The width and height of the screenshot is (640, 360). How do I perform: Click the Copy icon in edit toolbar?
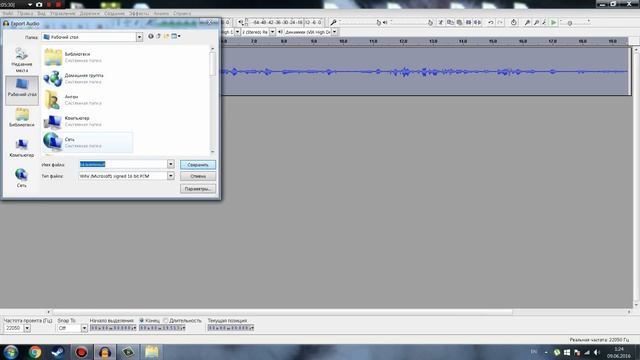[x=450, y=22]
